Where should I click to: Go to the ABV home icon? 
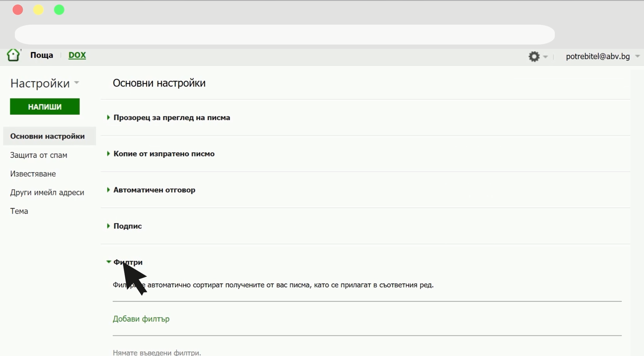[x=13, y=55]
